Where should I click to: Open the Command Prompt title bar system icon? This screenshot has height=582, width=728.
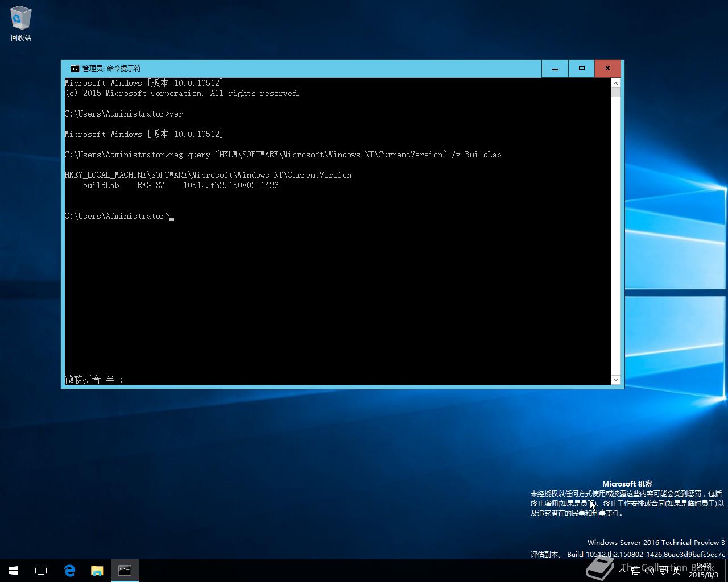[x=75, y=68]
